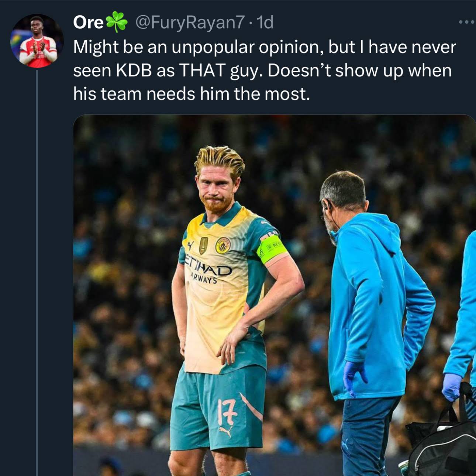476x476 pixels.
Task: Click the Manchester City crest on the jersey
Action: coord(223,245)
